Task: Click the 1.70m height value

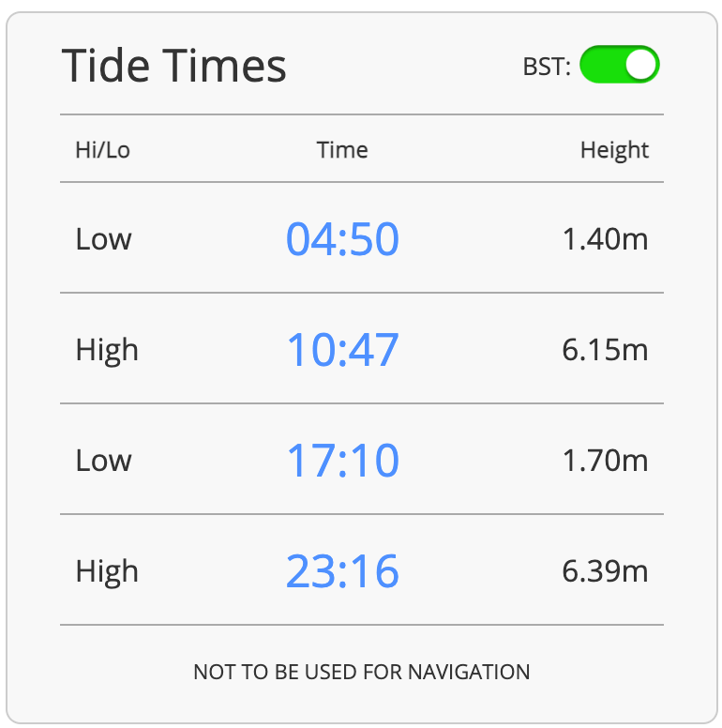Action: (x=605, y=460)
